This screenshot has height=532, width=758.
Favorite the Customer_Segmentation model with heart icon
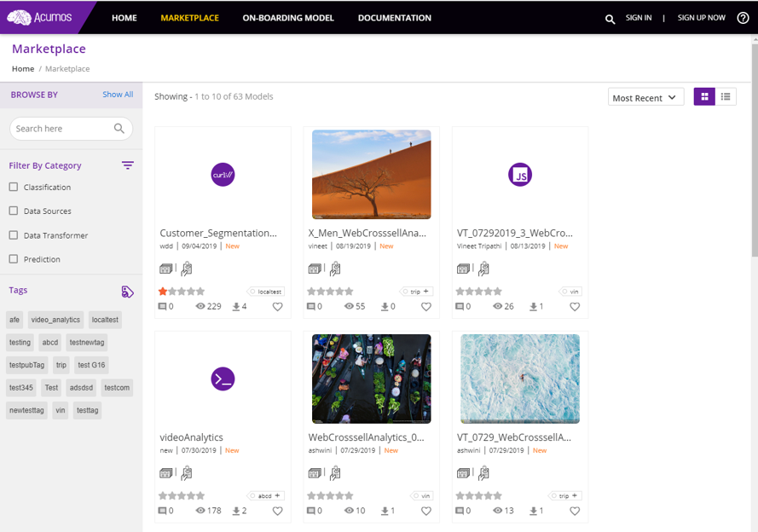point(277,307)
